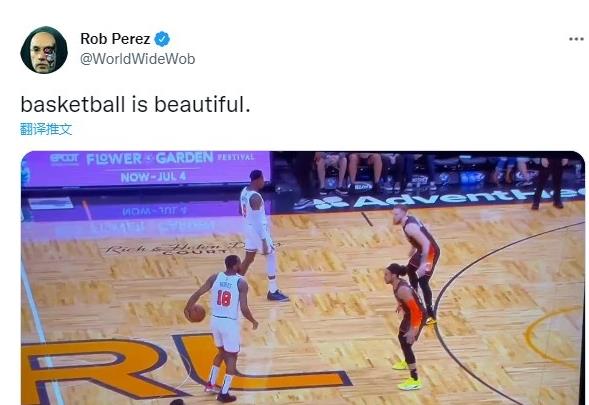
Task: Click jersey number 18 in the video
Action: point(224,298)
